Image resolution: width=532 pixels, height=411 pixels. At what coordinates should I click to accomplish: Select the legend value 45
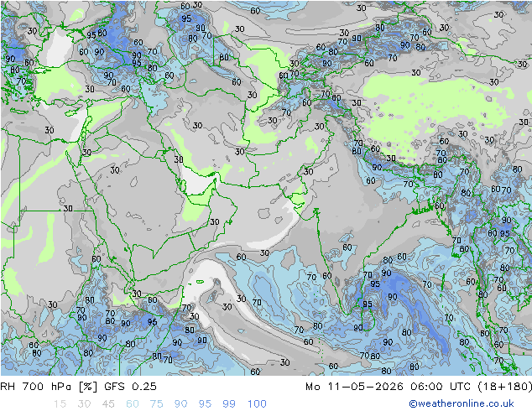108,404
